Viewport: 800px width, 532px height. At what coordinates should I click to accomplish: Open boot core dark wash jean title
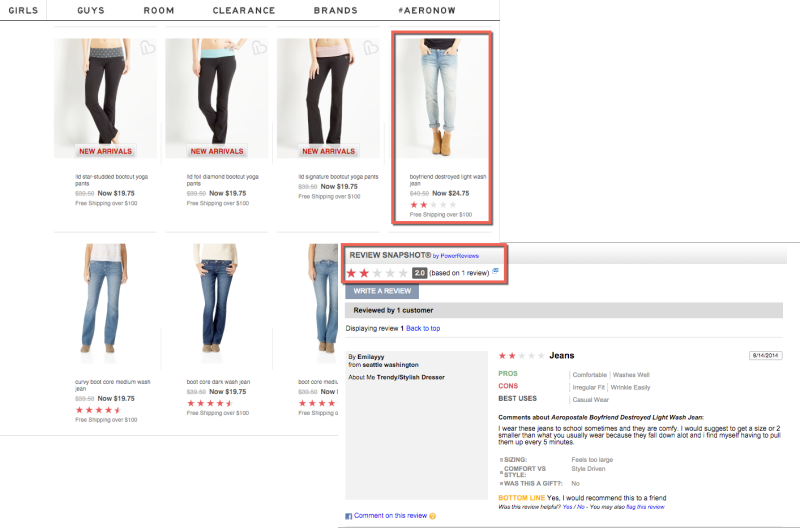coord(218,382)
